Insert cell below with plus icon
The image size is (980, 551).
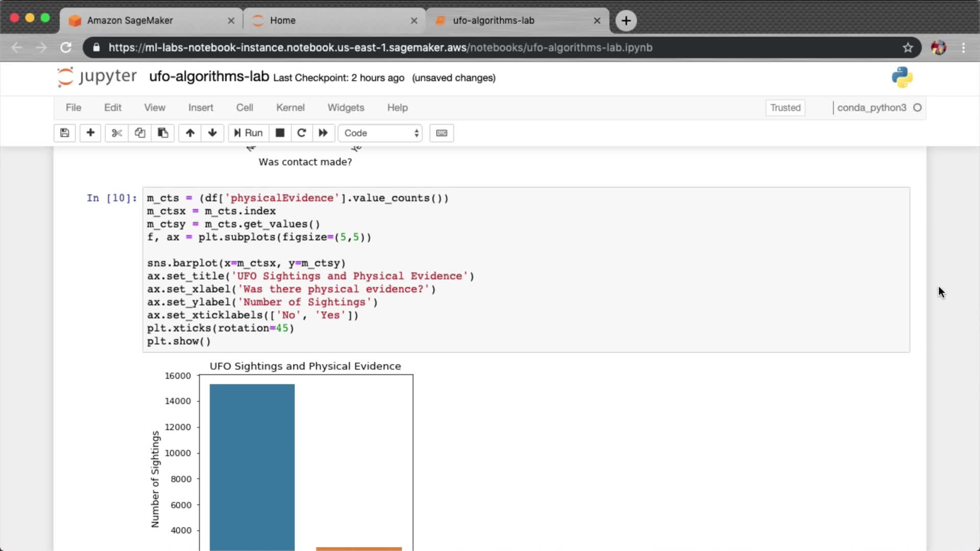pyautogui.click(x=90, y=133)
